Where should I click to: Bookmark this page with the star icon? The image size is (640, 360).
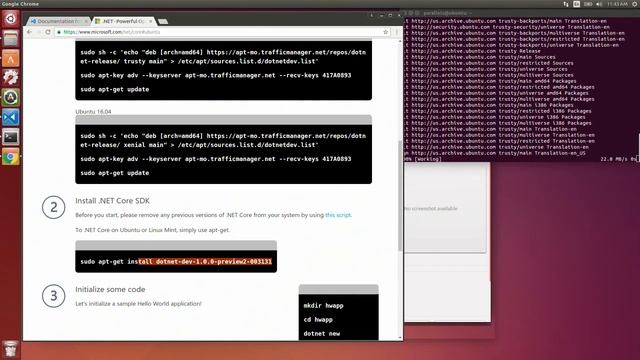click(385, 32)
